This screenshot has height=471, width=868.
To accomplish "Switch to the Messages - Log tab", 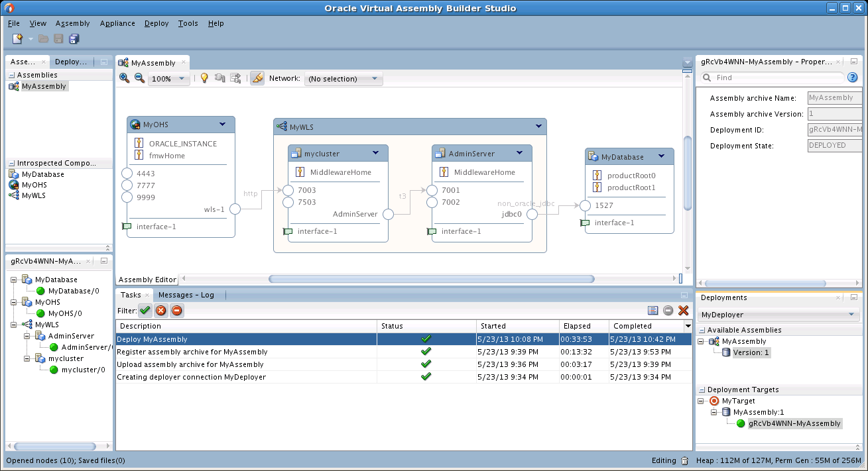I will (x=186, y=295).
